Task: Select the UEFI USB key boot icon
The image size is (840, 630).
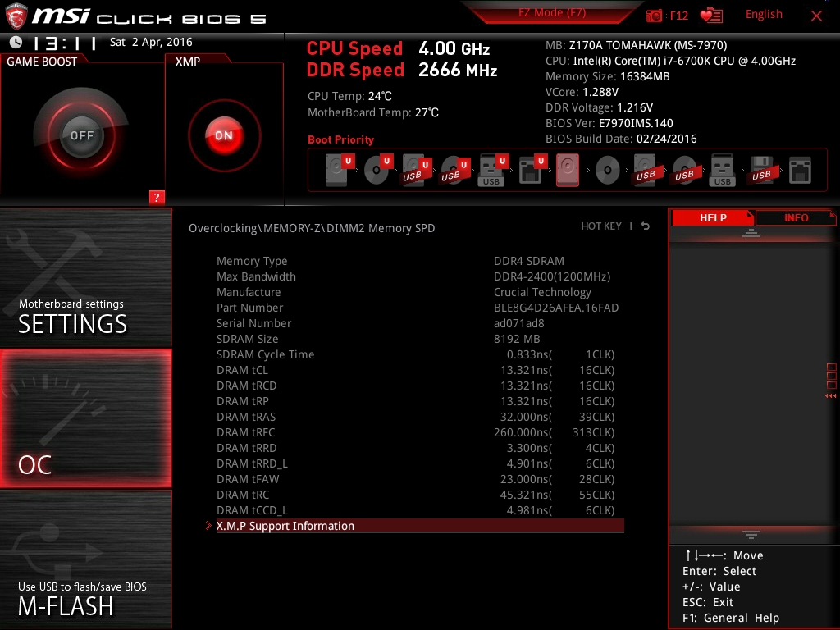Action: pyautogui.click(x=492, y=171)
